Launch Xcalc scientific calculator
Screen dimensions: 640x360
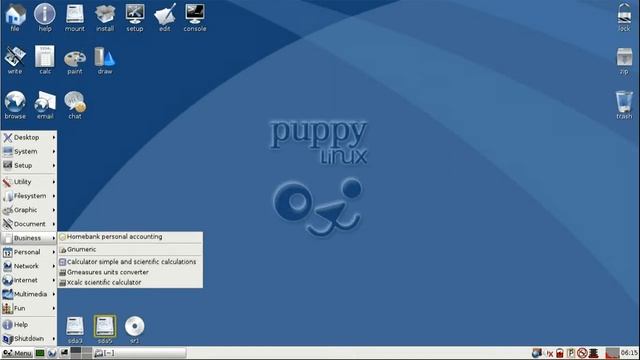point(130,282)
